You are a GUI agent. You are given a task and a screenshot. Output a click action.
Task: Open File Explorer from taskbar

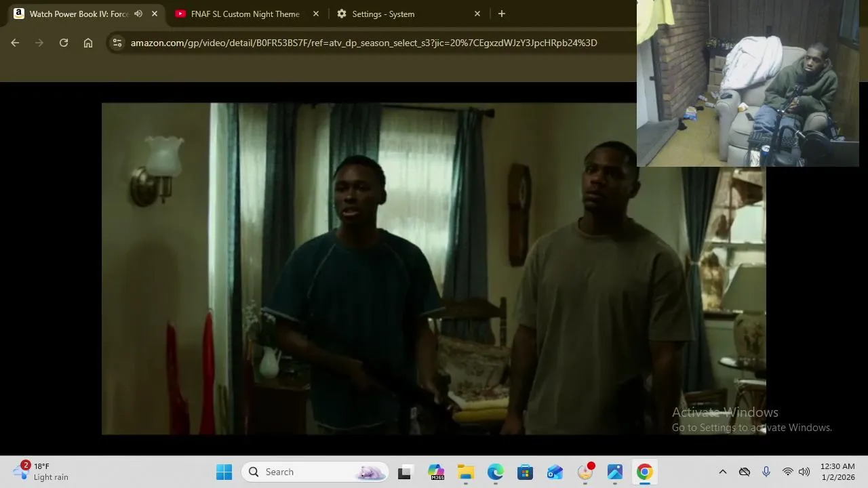click(x=465, y=472)
